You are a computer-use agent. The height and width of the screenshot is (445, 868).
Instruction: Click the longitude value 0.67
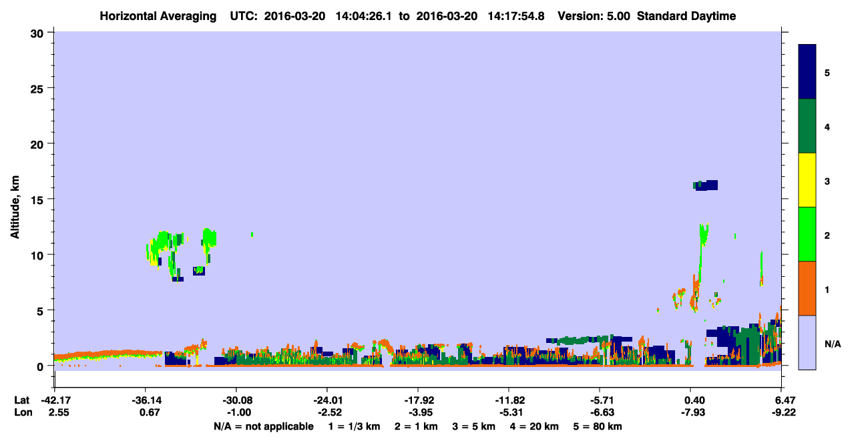[148, 412]
